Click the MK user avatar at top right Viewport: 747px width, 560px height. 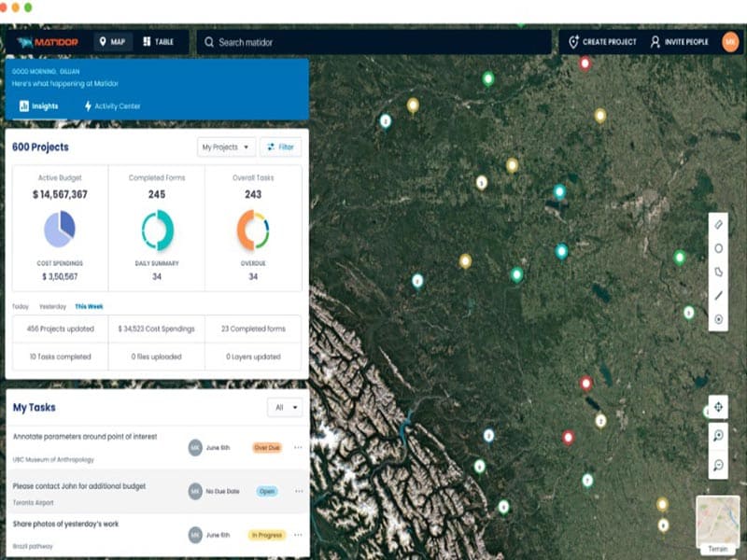729,42
